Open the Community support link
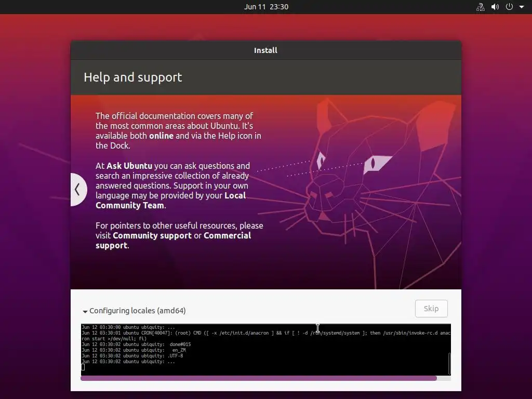Screen dimensions: 532x399 coord(152,235)
